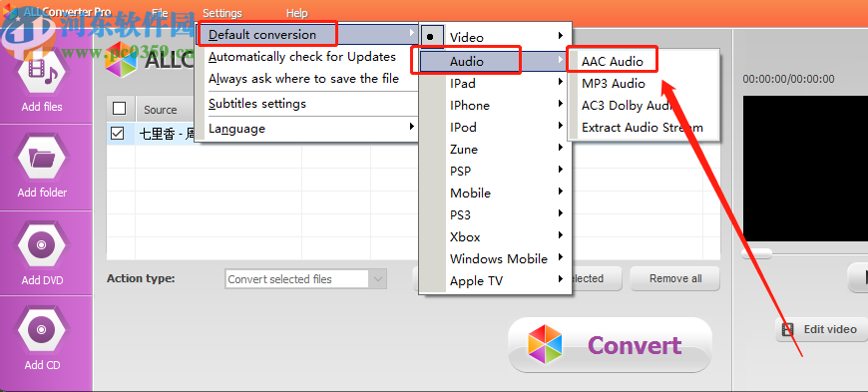Image resolution: width=868 pixels, height=392 pixels.
Task: Click the colorful hexagon on Convert button
Action: click(545, 344)
